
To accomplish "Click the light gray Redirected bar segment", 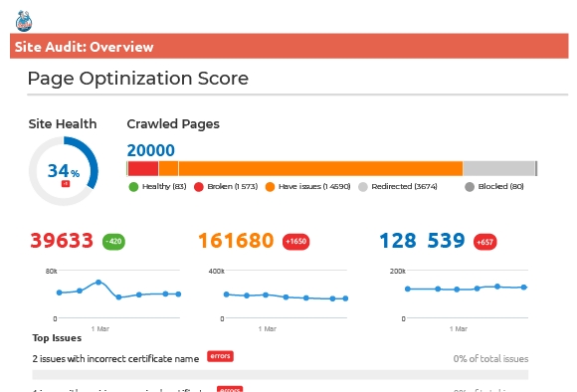I will 499,168.
